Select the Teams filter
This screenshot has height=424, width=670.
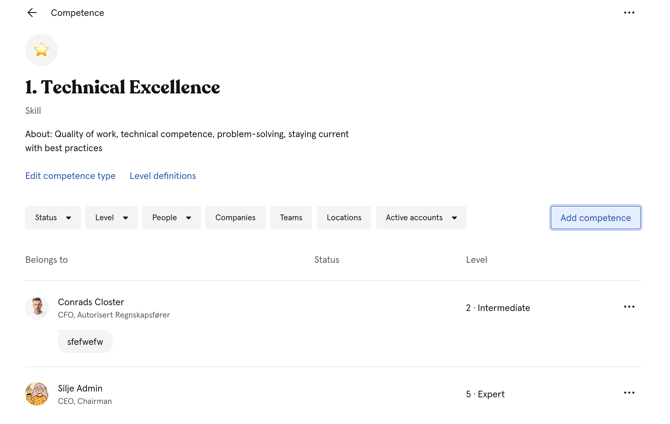(x=291, y=218)
